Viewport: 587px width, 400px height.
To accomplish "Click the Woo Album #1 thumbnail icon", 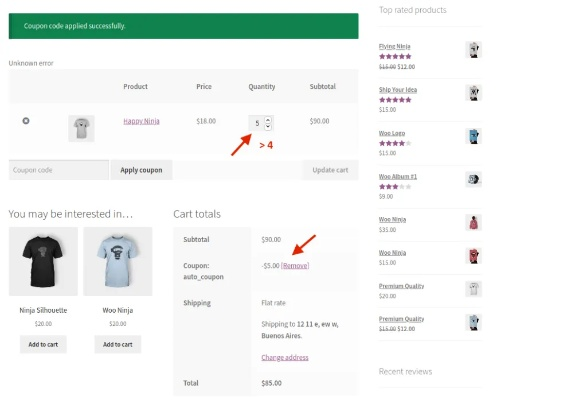I will tap(474, 179).
